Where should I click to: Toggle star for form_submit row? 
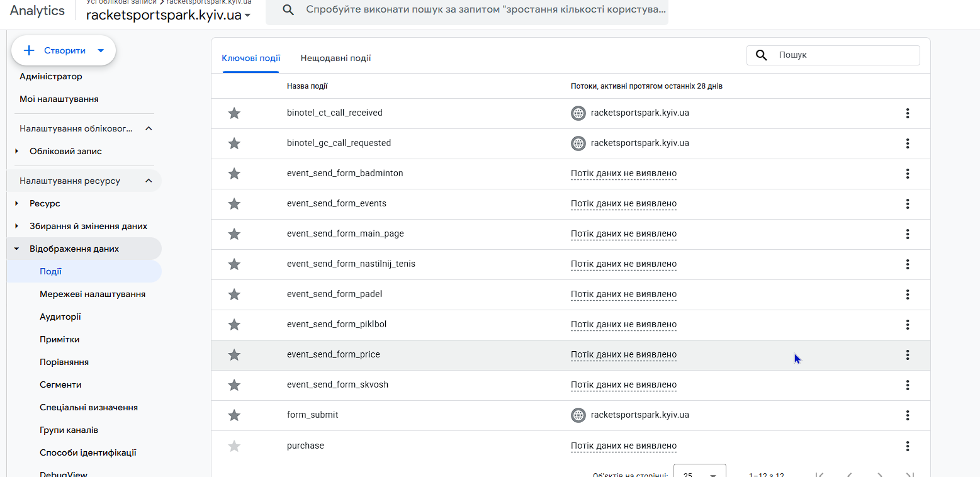(234, 415)
